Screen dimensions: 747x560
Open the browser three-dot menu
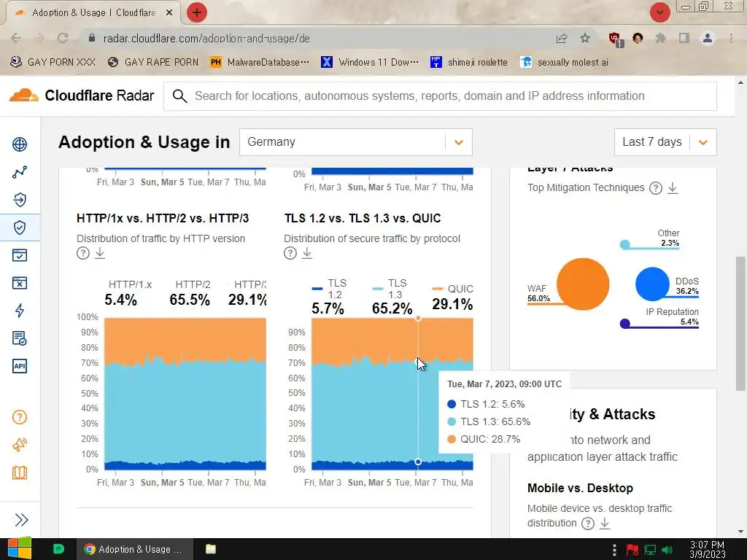pos(731,38)
